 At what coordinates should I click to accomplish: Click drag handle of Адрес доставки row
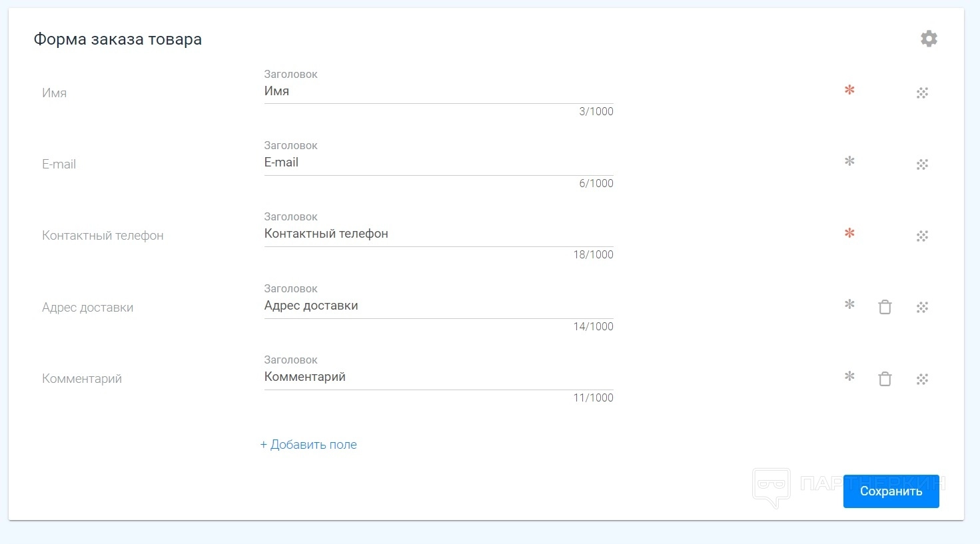[x=922, y=307]
